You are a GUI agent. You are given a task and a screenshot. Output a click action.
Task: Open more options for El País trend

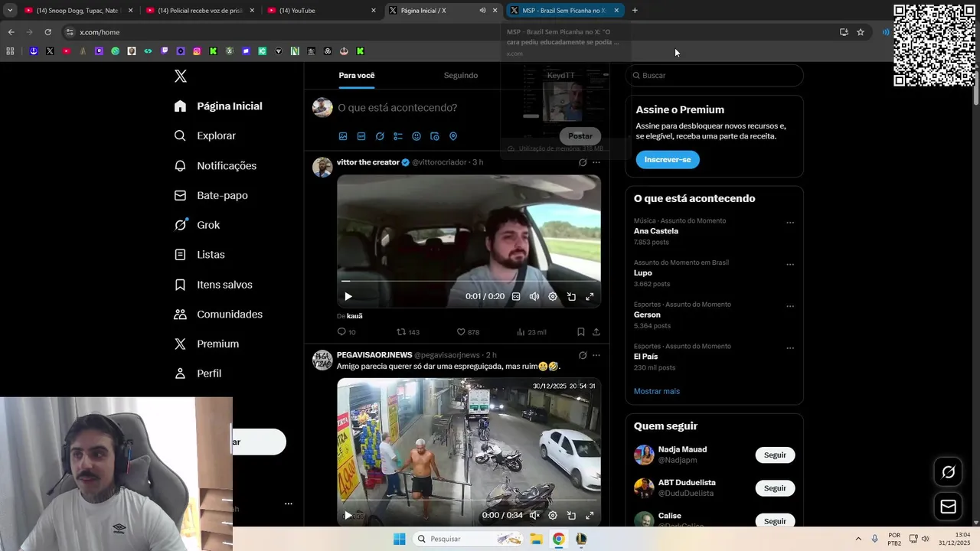coord(790,348)
